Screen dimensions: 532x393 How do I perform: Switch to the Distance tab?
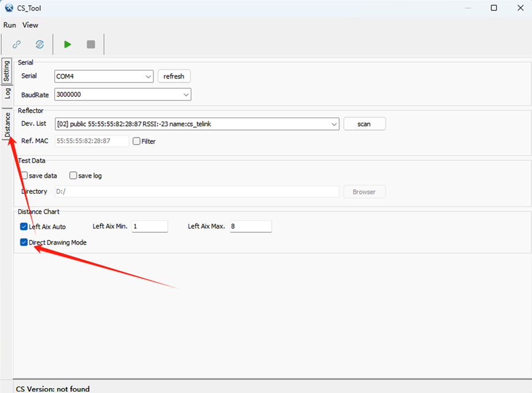8,123
